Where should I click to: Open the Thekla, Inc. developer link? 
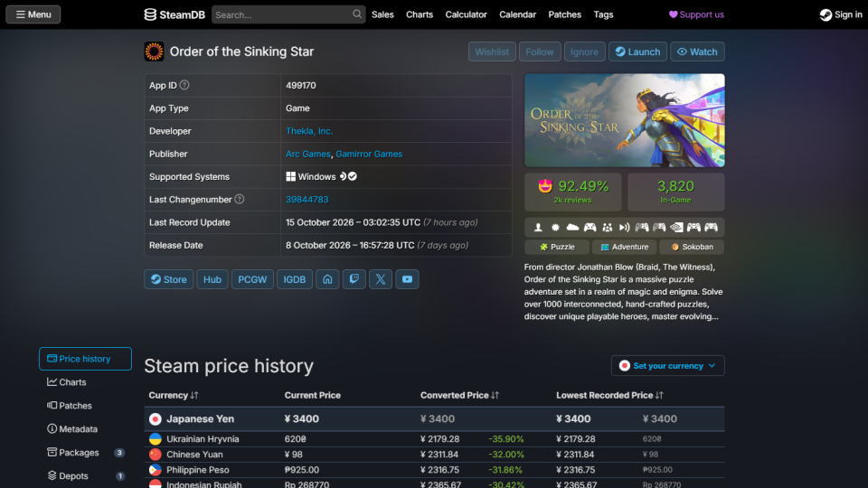coord(309,131)
